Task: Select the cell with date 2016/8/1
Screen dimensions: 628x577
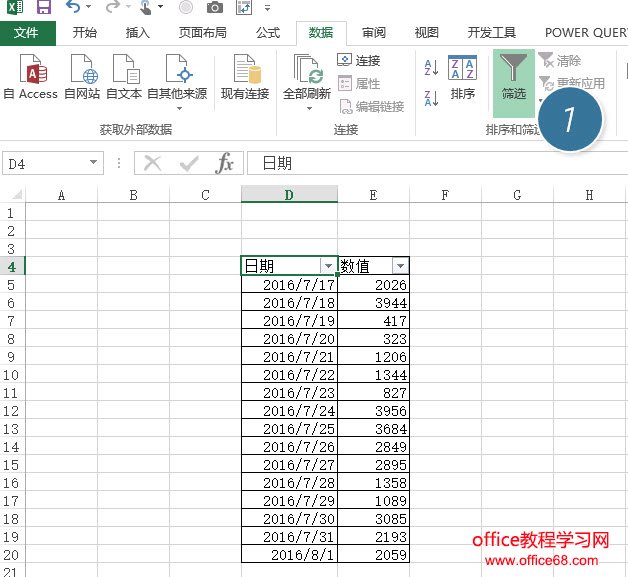Action: pyautogui.click(x=289, y=555)
